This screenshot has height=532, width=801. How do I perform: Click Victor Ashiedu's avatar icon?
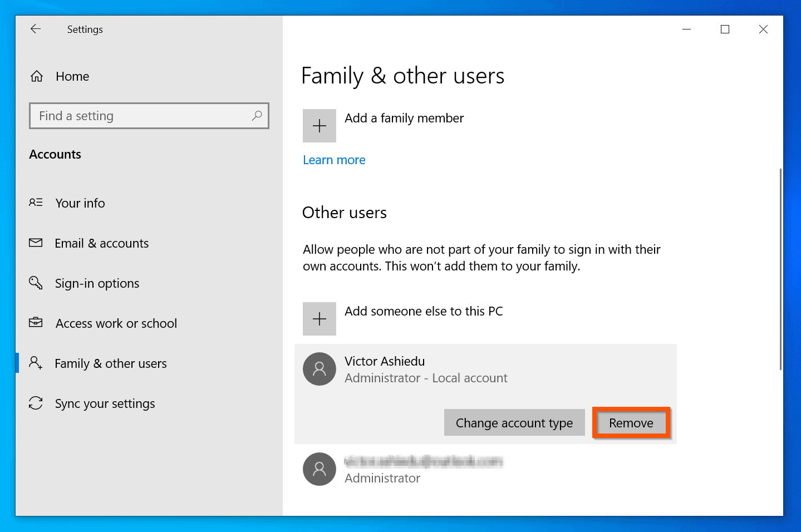319,369
